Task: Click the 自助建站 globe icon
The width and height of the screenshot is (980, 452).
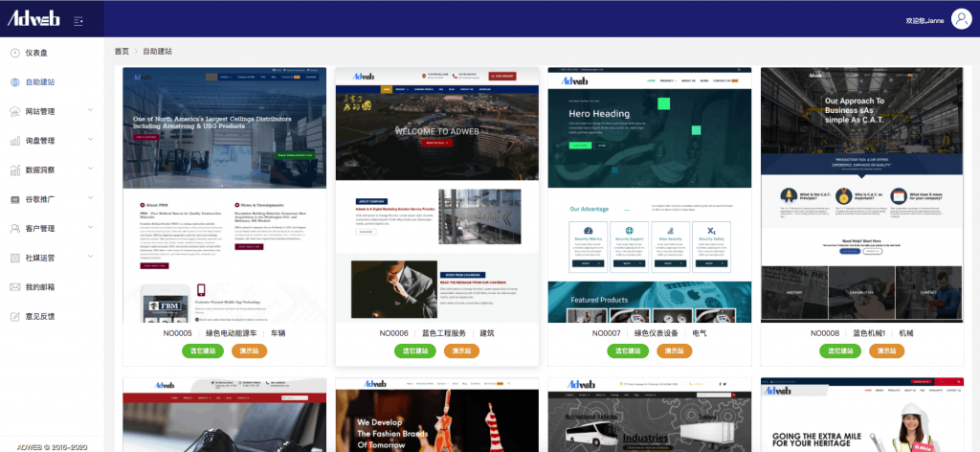Action: point(15,82)
